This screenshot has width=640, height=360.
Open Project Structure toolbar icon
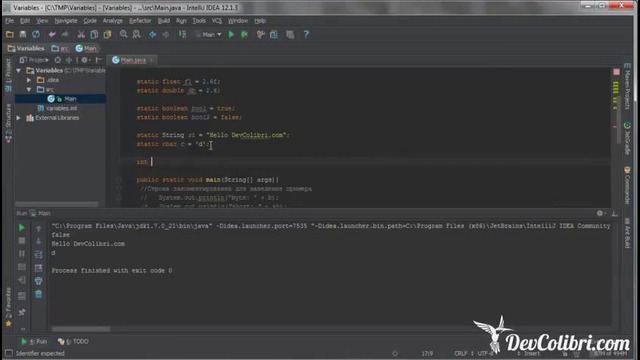(274, 35)
